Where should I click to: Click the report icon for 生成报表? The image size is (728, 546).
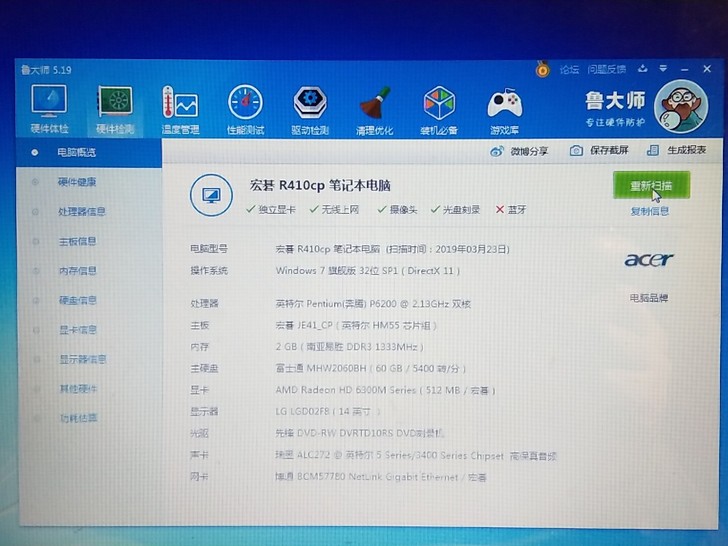(x=653, y=150)
